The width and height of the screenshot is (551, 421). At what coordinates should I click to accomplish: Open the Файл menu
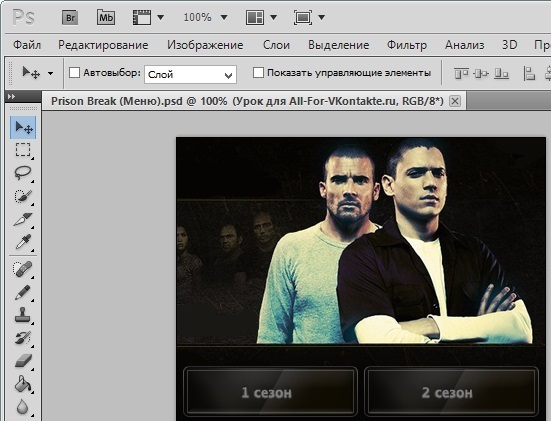27,45
